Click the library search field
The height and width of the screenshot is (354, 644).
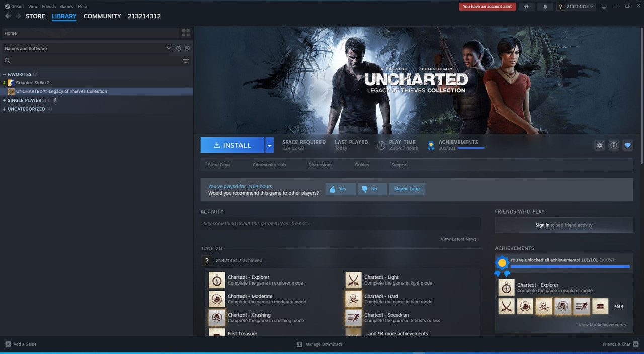click(x=96, y=61)
